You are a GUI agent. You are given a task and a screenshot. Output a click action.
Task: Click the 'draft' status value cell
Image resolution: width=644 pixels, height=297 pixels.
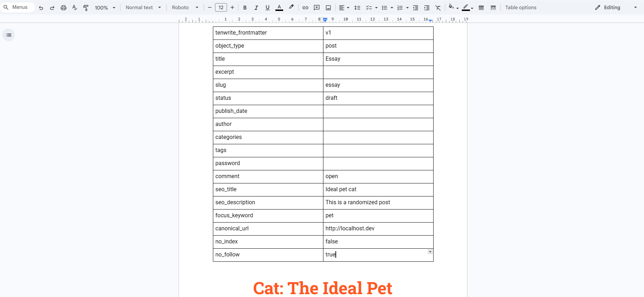coord(378,98)
